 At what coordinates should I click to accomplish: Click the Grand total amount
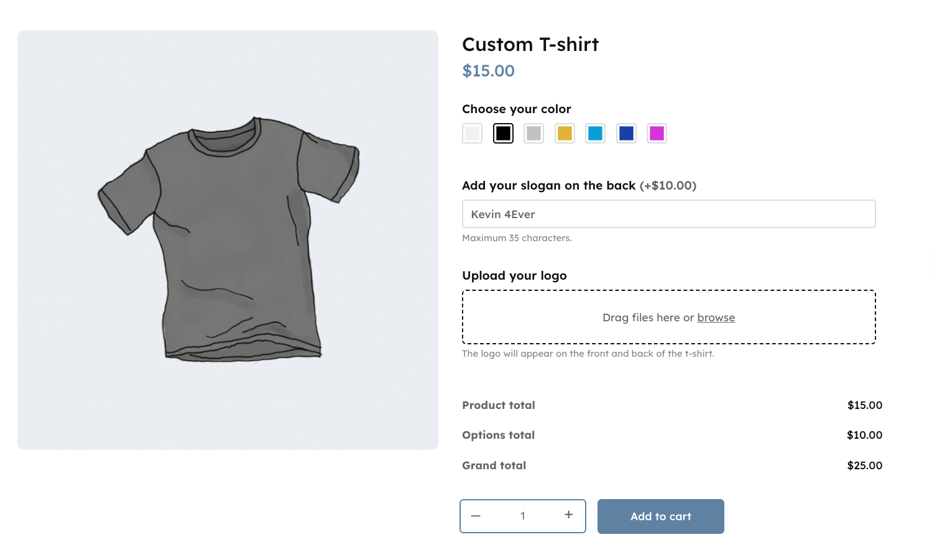click(864, 465)
